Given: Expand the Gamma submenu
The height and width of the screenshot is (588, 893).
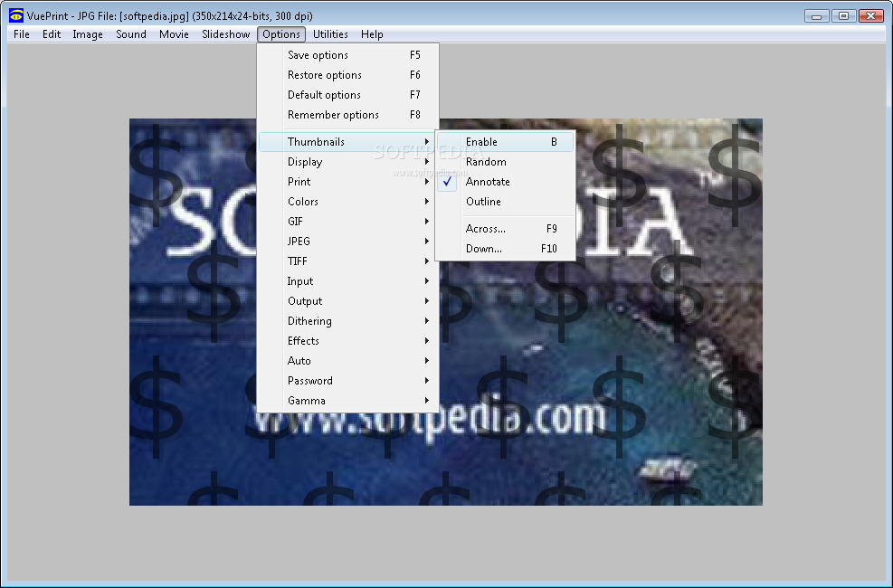Looking at the screenshot, I should point(348,401).
